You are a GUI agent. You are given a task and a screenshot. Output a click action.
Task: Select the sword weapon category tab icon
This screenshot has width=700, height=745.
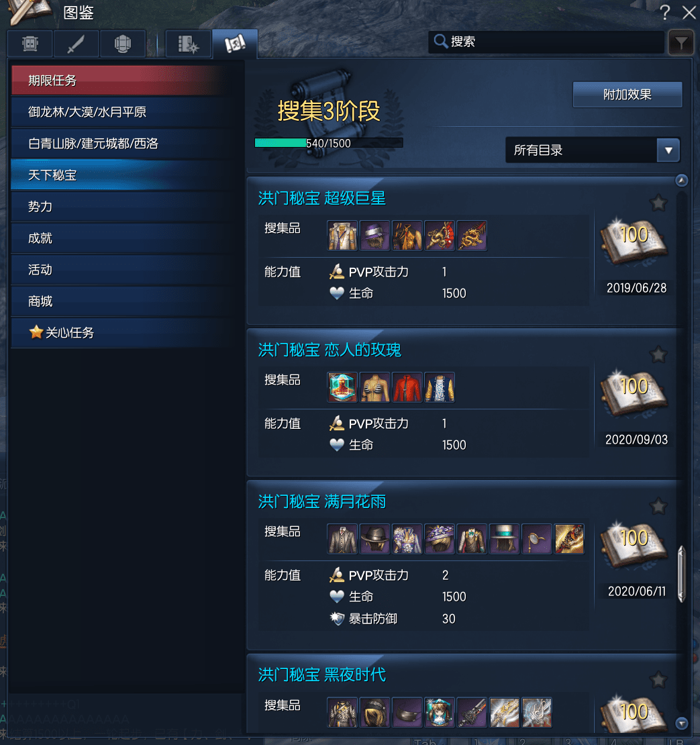click(x=76, y=44)
